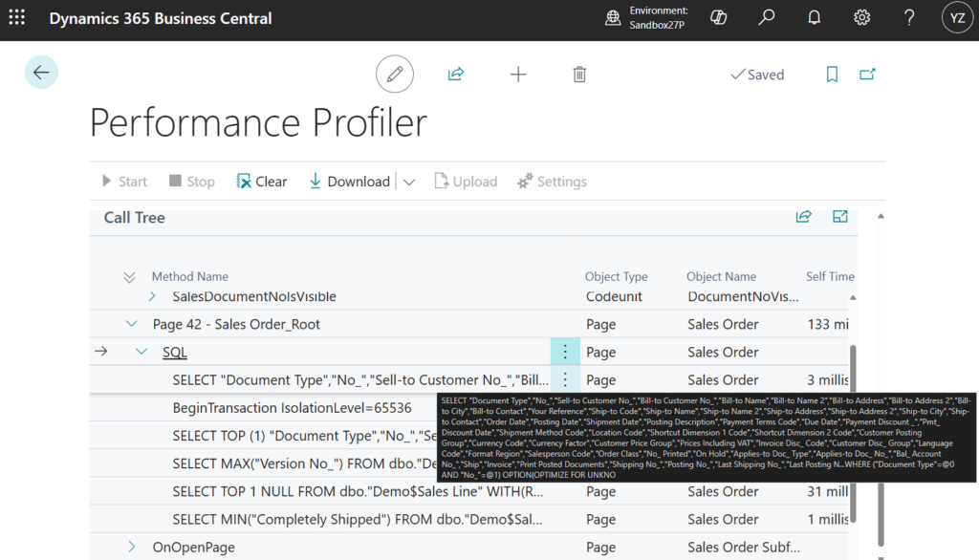979x560 pixels.
Task: Open the SQL link in call tree
Action: (175, 353)
